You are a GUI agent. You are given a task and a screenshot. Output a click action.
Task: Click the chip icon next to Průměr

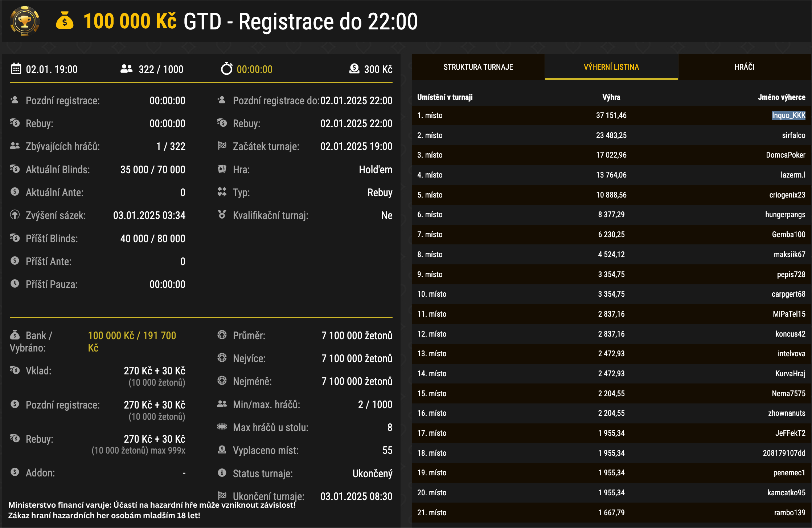(x=222, y=336)
